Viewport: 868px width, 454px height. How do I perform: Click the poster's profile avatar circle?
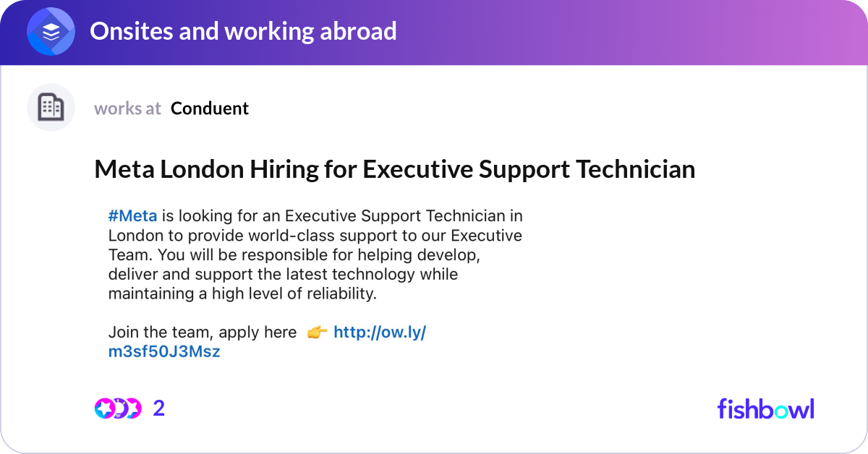click(x=51, y=107)
